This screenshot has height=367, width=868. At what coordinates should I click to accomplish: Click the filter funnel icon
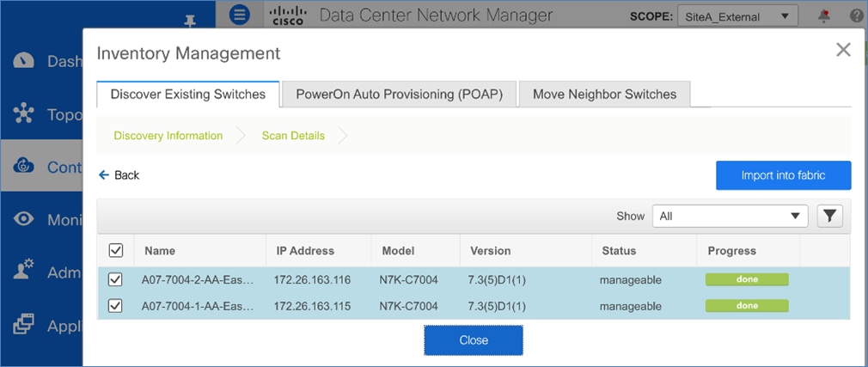pos(829,216)
